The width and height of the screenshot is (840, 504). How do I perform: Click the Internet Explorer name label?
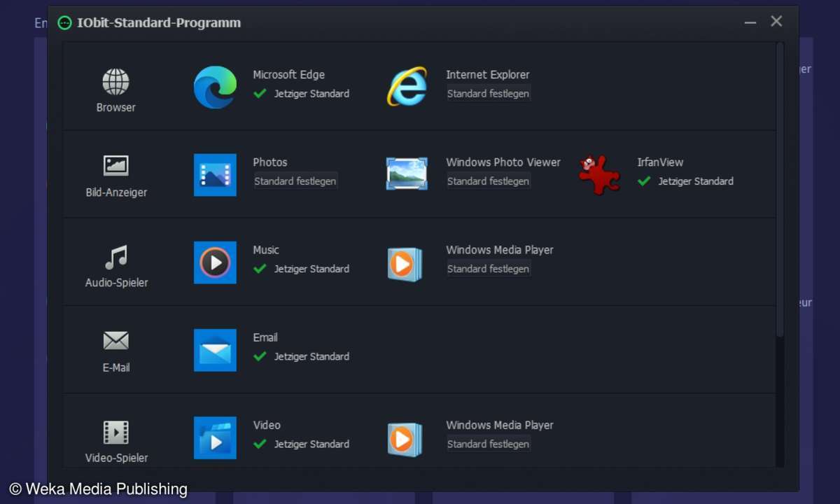[x=488, y=75]
